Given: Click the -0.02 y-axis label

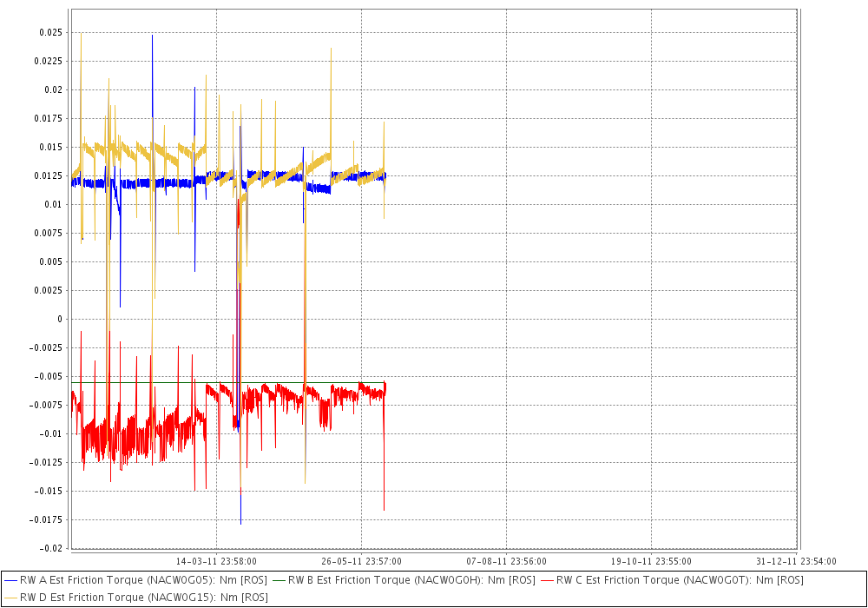Looking at the screenshot, I should pyautogui.click(x=51, y=548).
